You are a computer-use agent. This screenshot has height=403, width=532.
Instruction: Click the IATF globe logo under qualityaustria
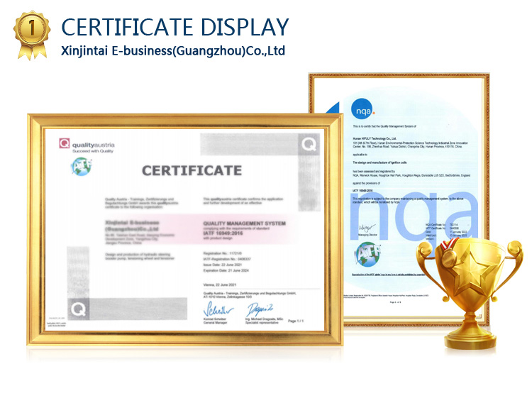[x=81, y=169]
